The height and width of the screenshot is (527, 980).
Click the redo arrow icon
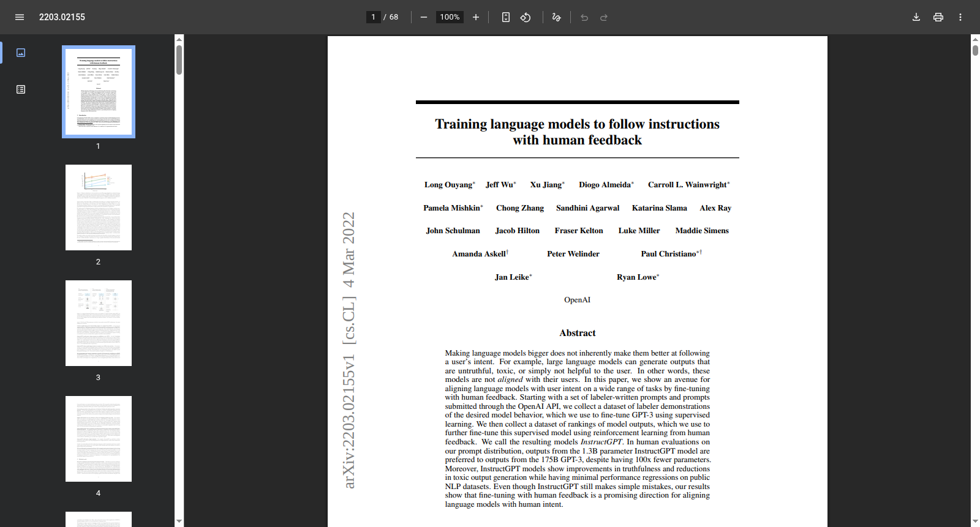coord(604,17)
